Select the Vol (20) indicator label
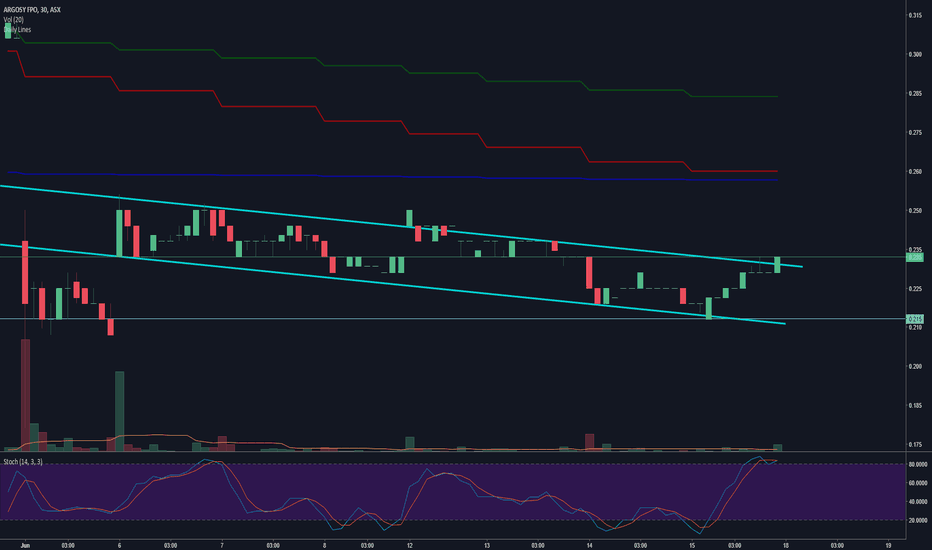Viewport: 932px width, 550px height. click(14, 20)
